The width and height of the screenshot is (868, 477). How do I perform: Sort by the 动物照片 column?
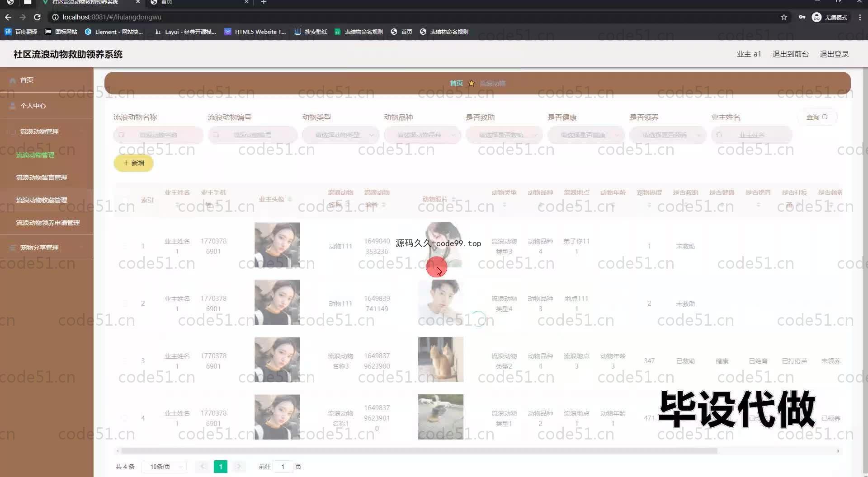[x=453, y=199]
